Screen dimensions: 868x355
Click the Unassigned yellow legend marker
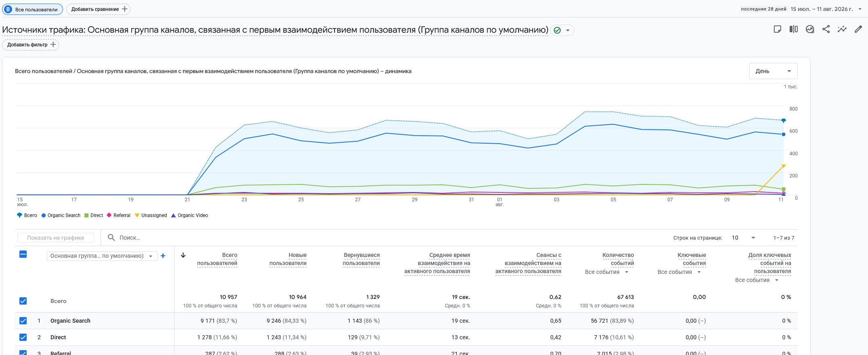pos(137,215)
